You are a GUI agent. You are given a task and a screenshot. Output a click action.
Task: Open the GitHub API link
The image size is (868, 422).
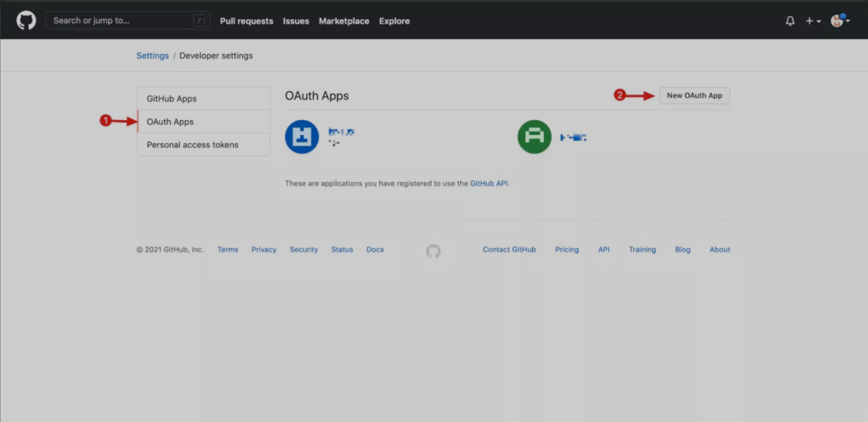point(489,183)
